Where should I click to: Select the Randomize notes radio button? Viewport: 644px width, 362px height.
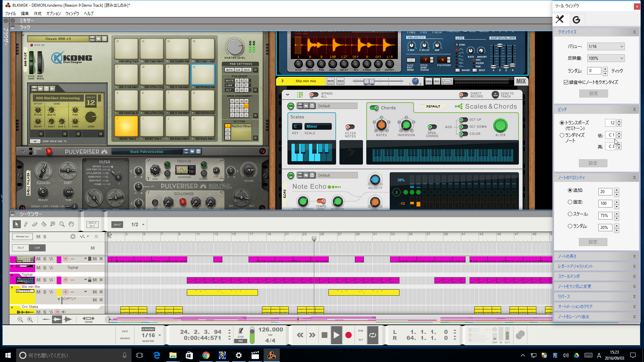[x=562, y=135]
